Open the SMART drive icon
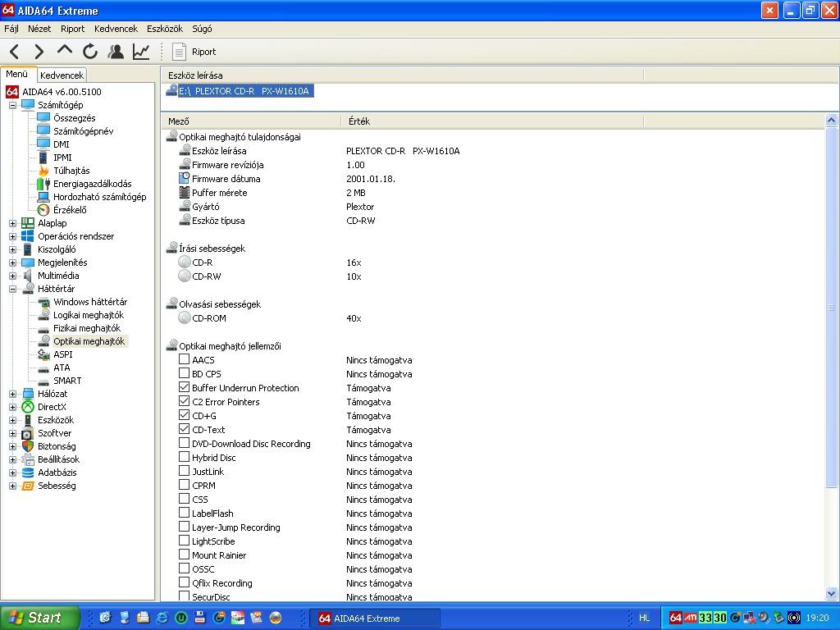 pyautogui.click(x=43, y=381)
